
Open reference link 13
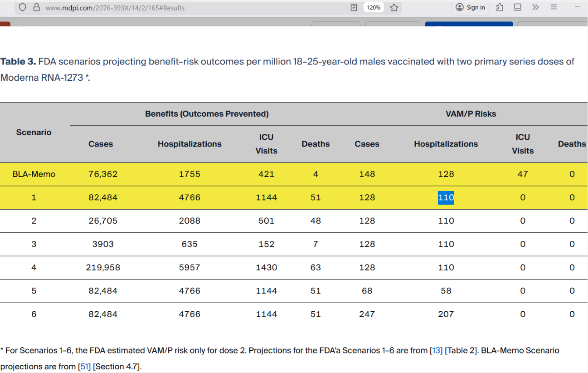[437, 350]
